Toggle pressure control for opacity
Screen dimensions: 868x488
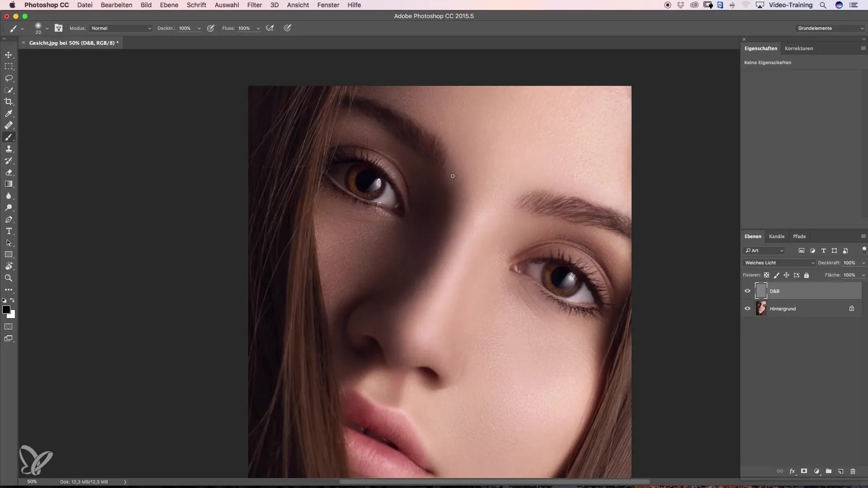click(211, 28)
